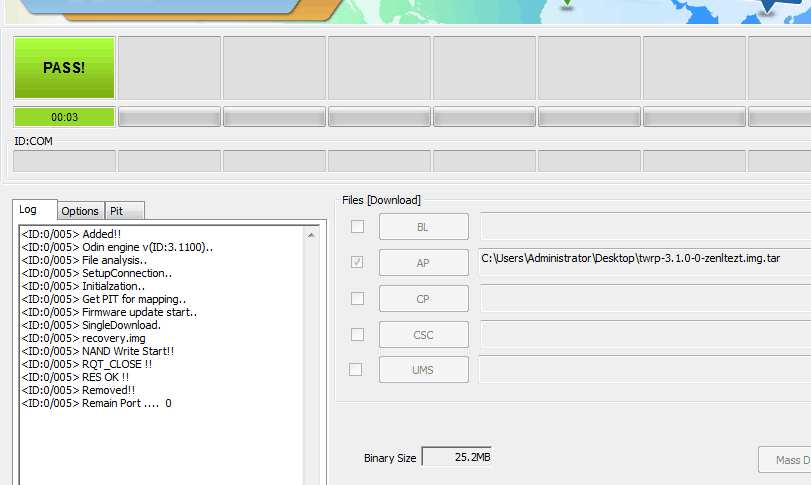Click the 'Removed!!' log line
811x485 pixels.
(x=78, y=390)
